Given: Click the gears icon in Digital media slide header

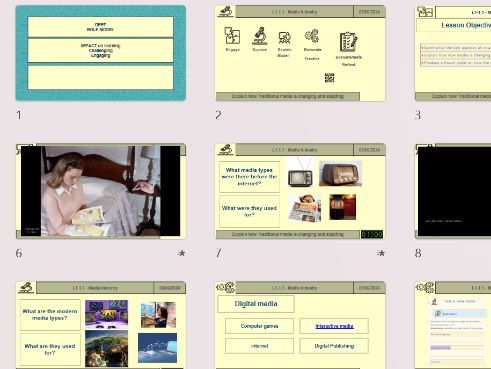Looking at the screenshot, I should [x=226, y=287].
